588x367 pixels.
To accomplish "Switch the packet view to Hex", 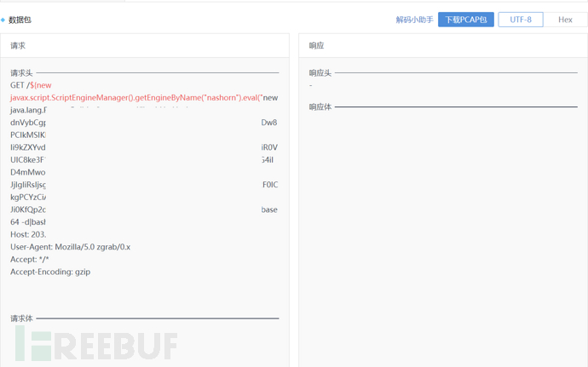I will coord(565,20).
